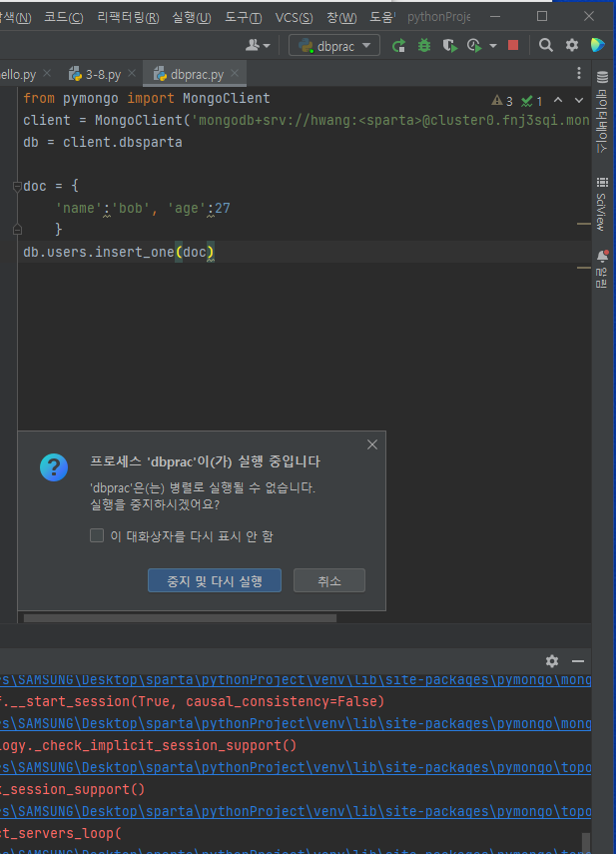Click the 취소 button
The image size is (616, 854).
tap(329, 580)
